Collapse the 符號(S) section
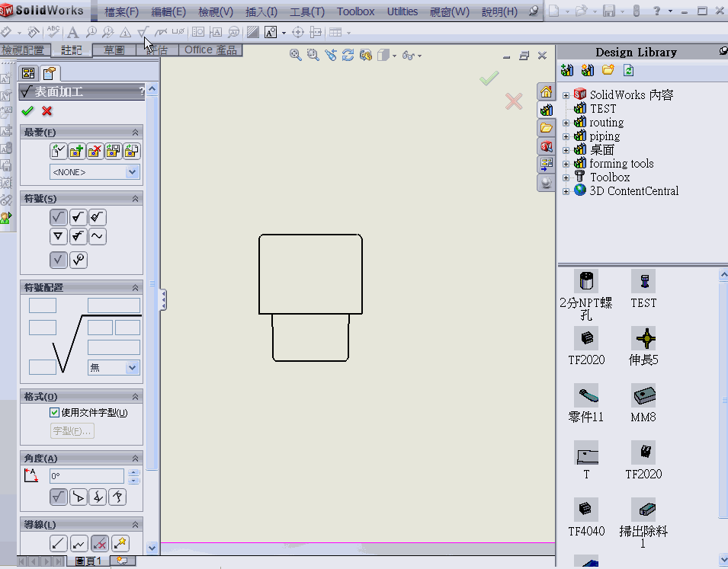 pos(135,199)
